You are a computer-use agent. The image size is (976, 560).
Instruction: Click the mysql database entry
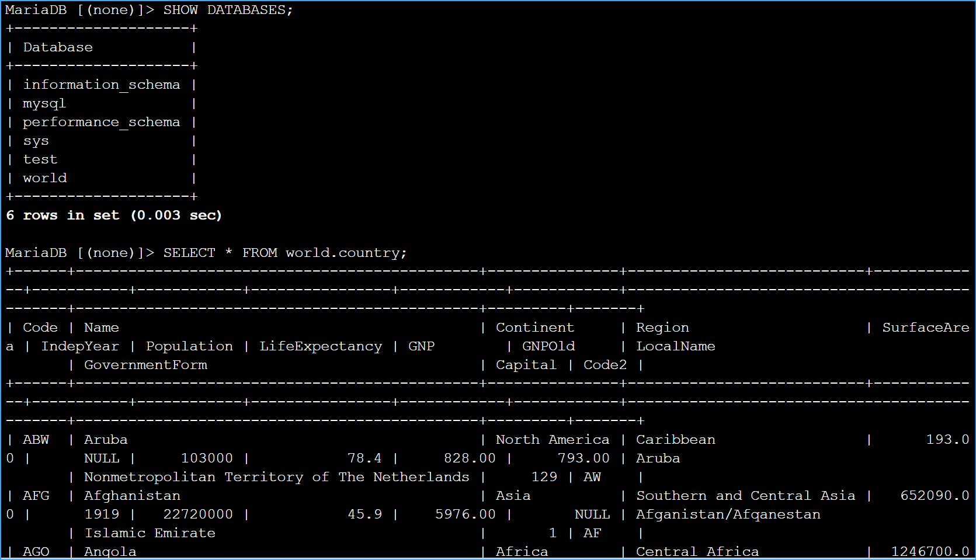(44, 103)
